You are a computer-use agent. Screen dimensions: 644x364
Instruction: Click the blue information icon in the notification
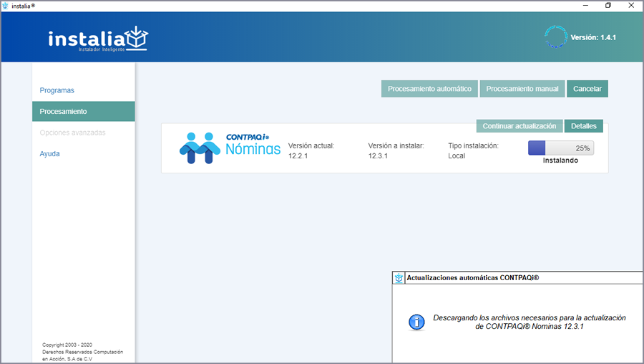point(416,322)
